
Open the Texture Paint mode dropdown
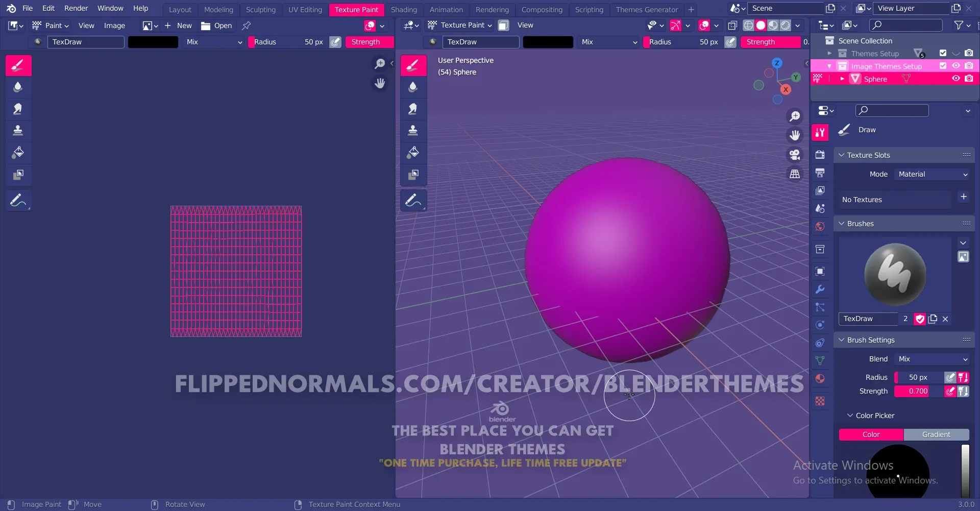pos(460,25)
